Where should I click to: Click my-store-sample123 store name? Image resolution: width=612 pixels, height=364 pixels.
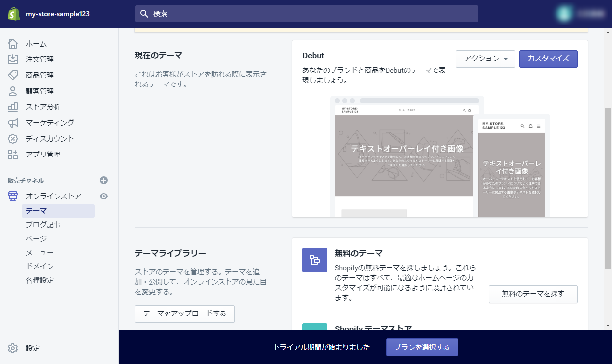[x=57, y=14]
